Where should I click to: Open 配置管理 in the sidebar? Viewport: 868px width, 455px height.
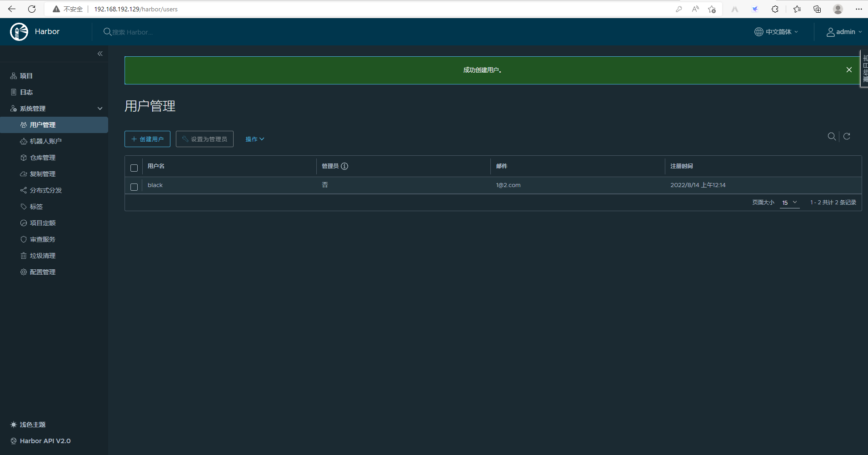[43, 272]
